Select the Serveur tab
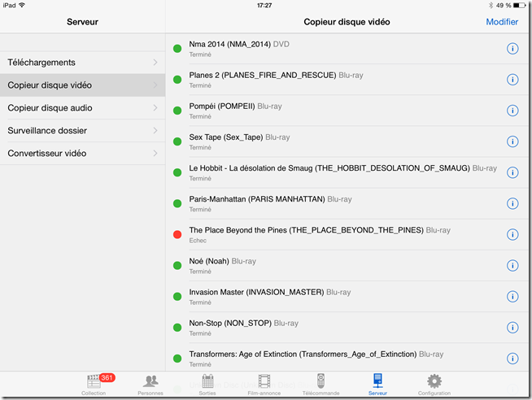This screenshot has height=400, width=532. 377,385
